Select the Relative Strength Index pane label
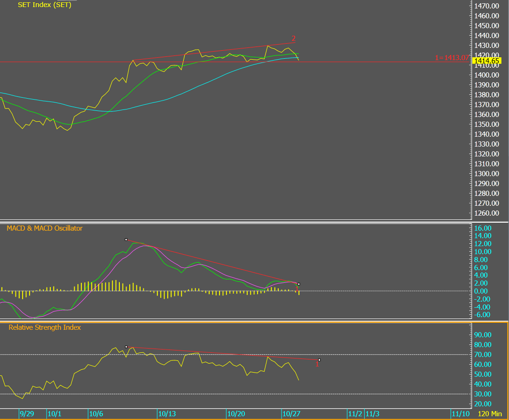This screenshot has width=509, height=420. (45, 327)
